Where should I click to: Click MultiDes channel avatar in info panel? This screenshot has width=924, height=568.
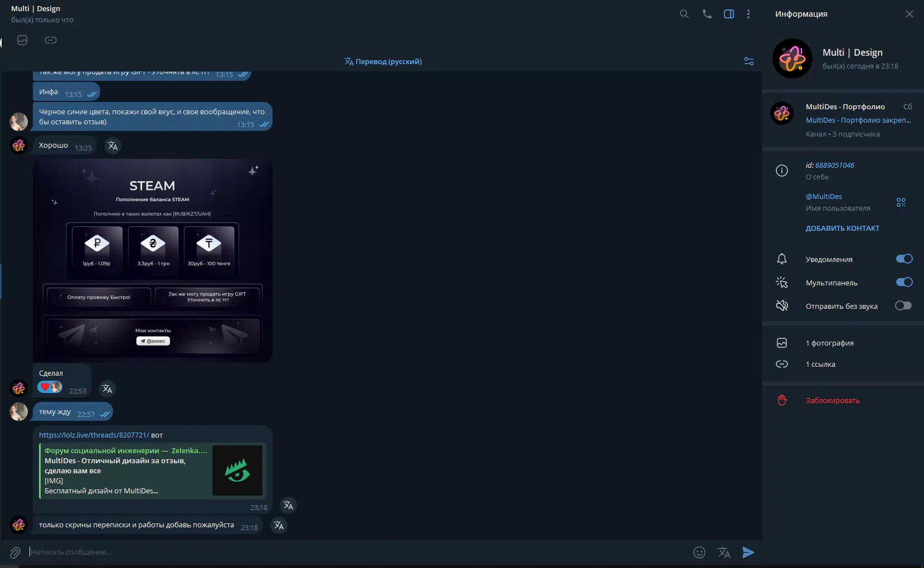pos(781,113)
